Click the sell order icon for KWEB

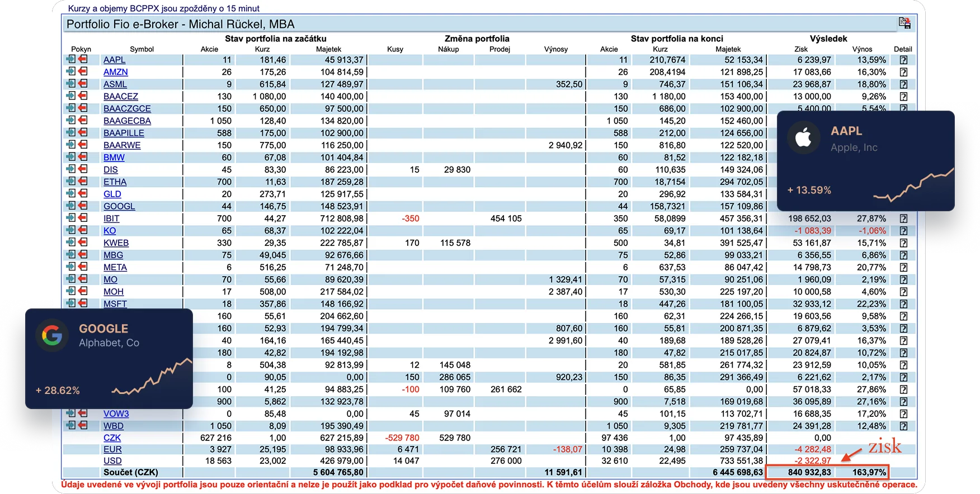click(x=83, y=243)
